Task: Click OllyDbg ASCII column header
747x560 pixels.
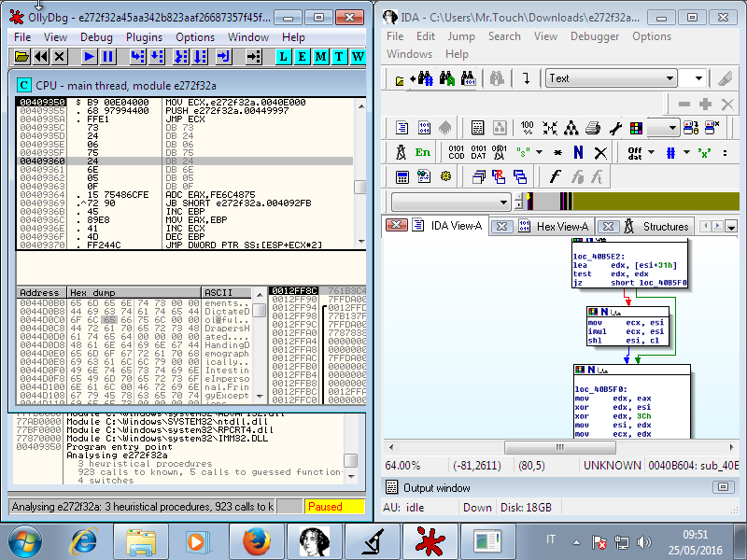Action: pyautogui.click(x=226, y=292)
